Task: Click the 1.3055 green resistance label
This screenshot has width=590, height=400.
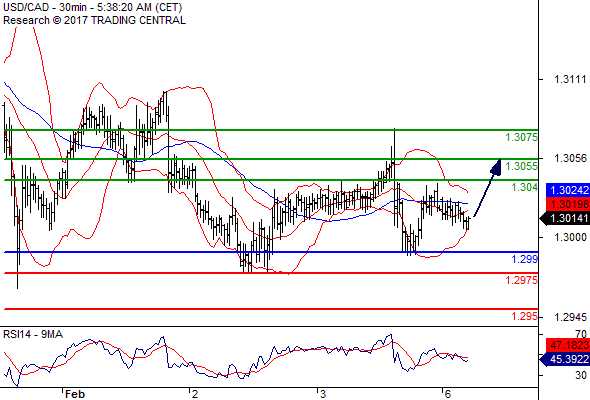Action: coord(522,166)
